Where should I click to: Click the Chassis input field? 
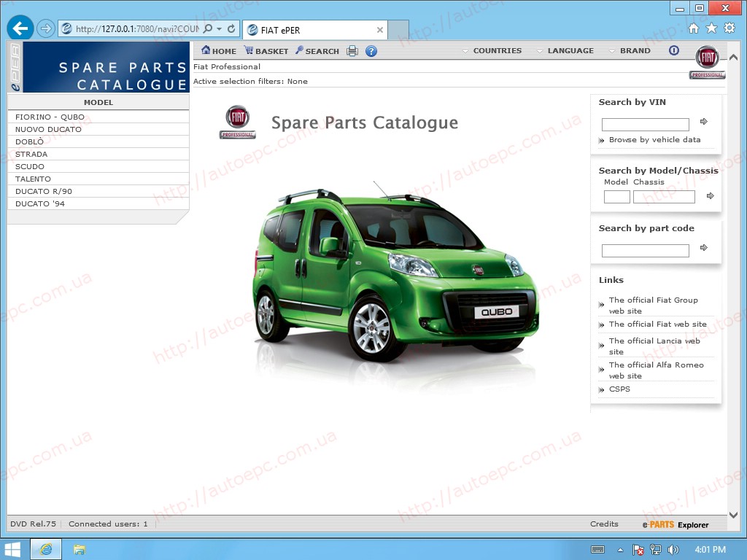pos(664,197)
